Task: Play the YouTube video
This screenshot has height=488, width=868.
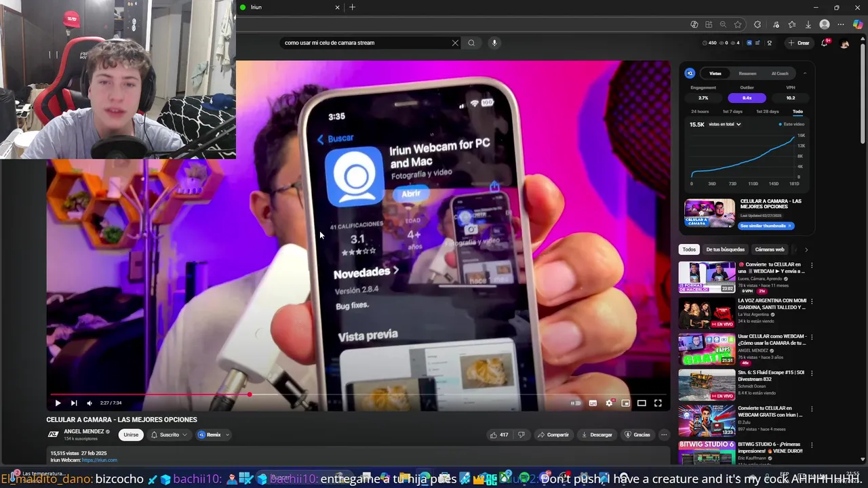Action: pyautogui.click(x=58, y=403)
